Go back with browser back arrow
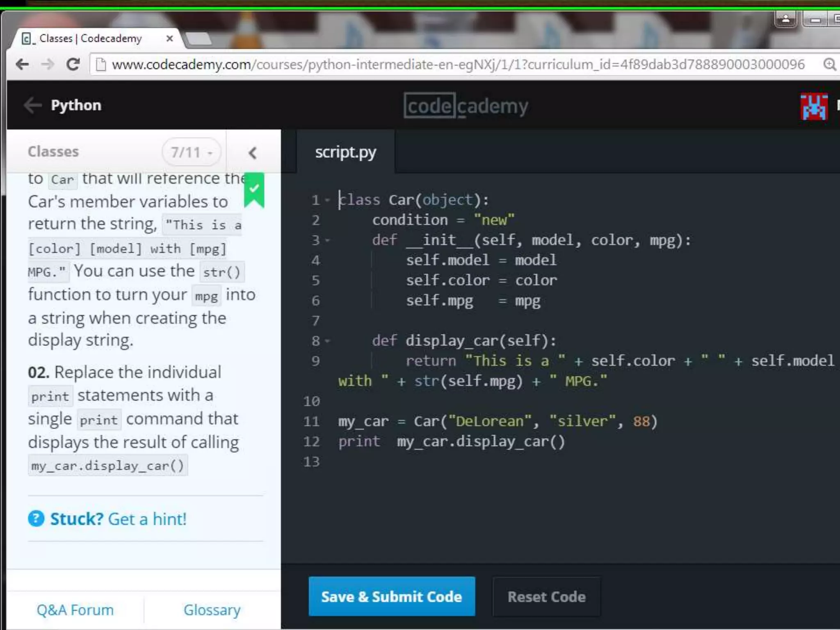Image resolution: width=840 pixels, height=630 pixels. [x=22, y=64]
